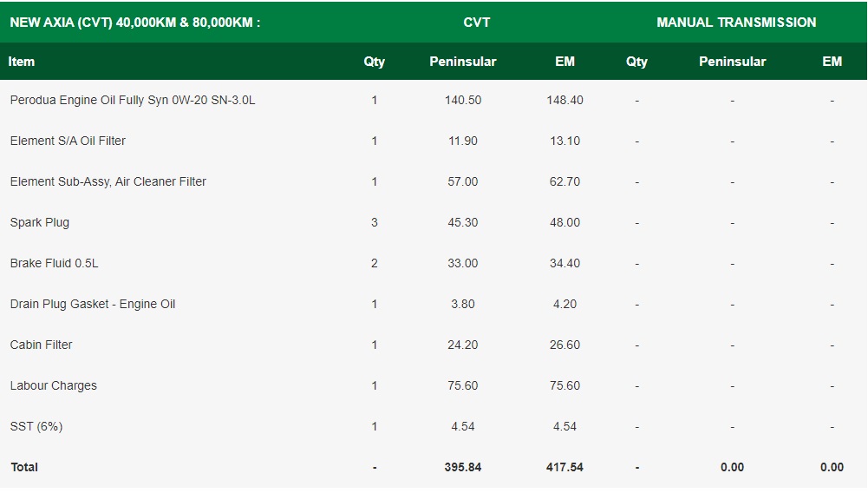Image resolution: width=868 pixels, height=493 pixels.
Task: Click the Labour Charges row label
Action: (x=54, y=385)
